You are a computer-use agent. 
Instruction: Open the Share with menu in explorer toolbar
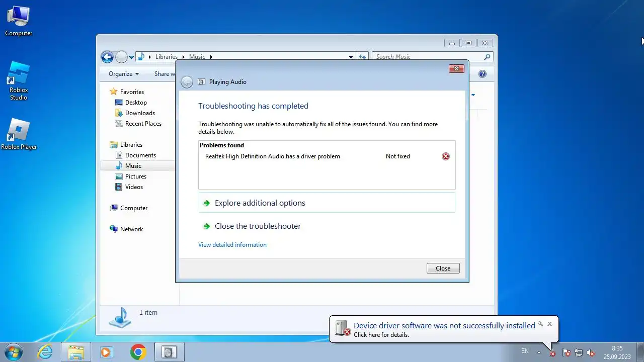pyautogui.click(x=165, y=74)
